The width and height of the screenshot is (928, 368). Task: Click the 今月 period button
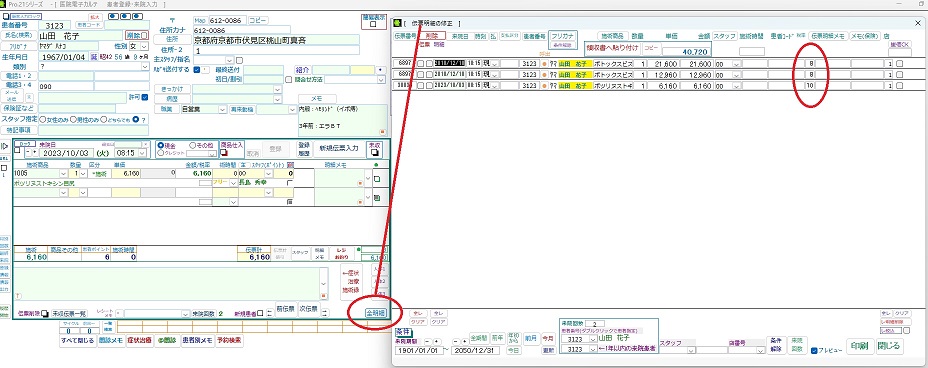coord(549,338)
